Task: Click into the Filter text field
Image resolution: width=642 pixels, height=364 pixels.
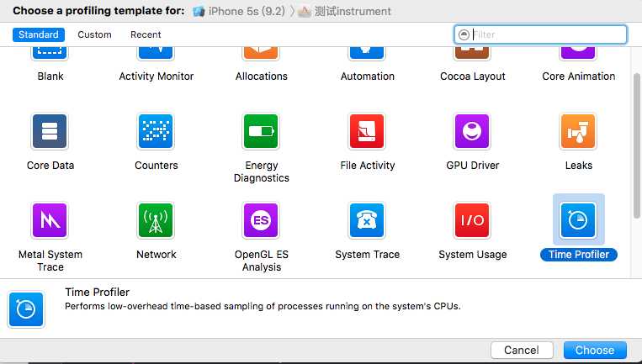Action: (x=540, y=34)
